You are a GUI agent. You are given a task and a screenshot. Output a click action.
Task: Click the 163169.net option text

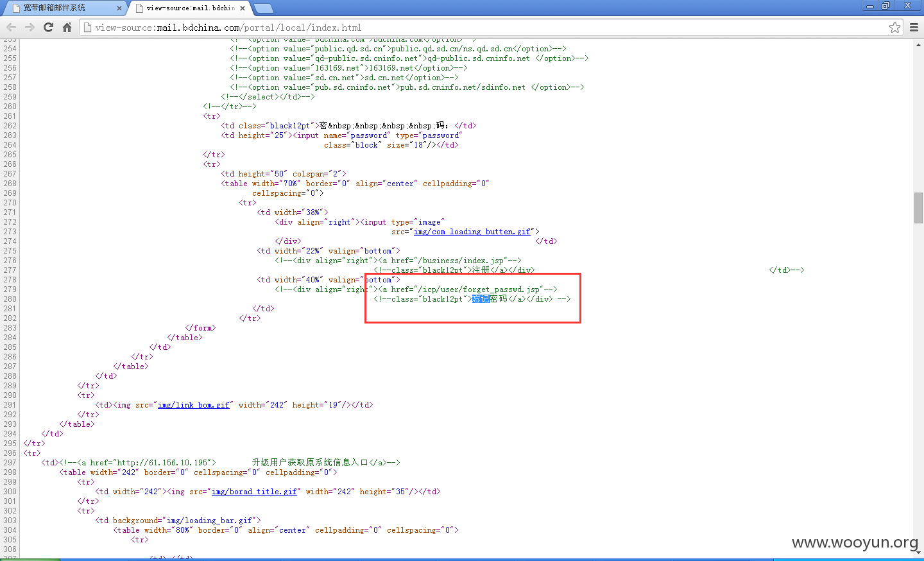392,68
